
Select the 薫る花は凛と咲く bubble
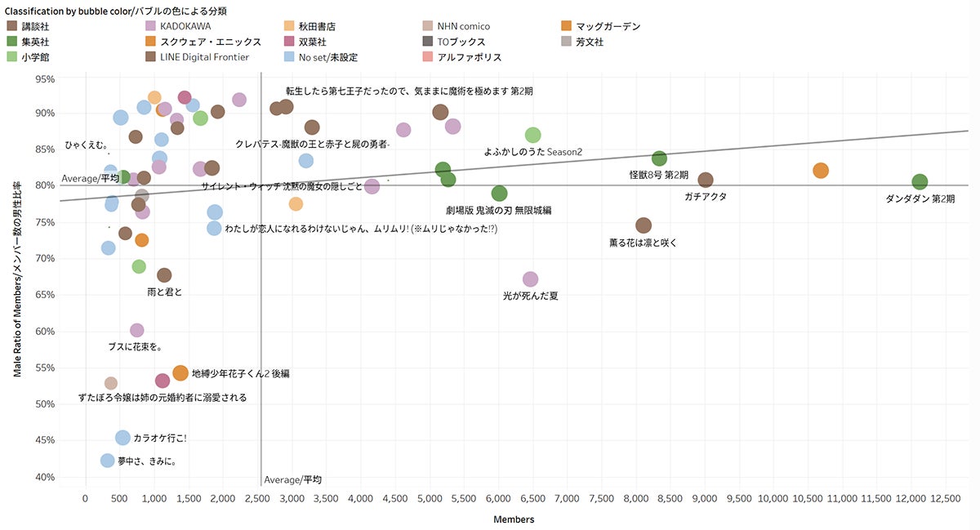point(644,225)
